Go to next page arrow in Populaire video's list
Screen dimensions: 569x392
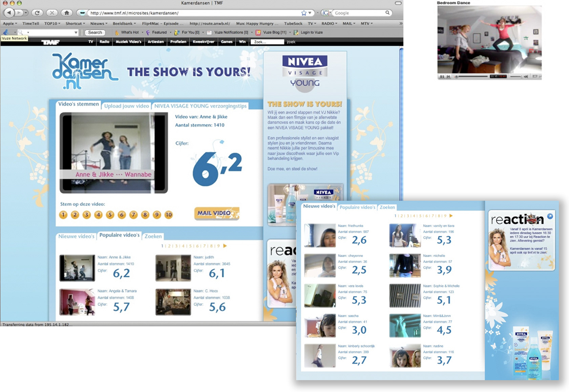[225, 246]
